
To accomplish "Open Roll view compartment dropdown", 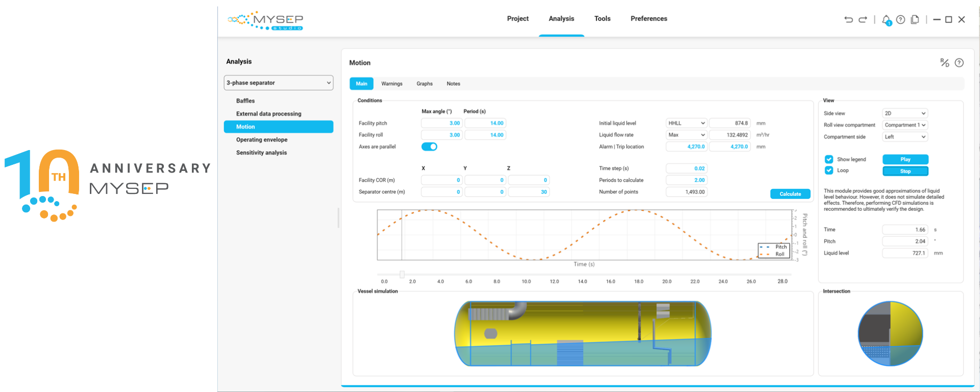I will point(905,125).
